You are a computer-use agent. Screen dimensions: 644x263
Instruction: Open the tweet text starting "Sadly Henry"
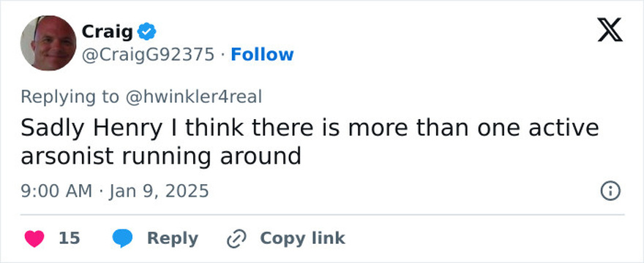pyautogui.click(x=310, y=142)
